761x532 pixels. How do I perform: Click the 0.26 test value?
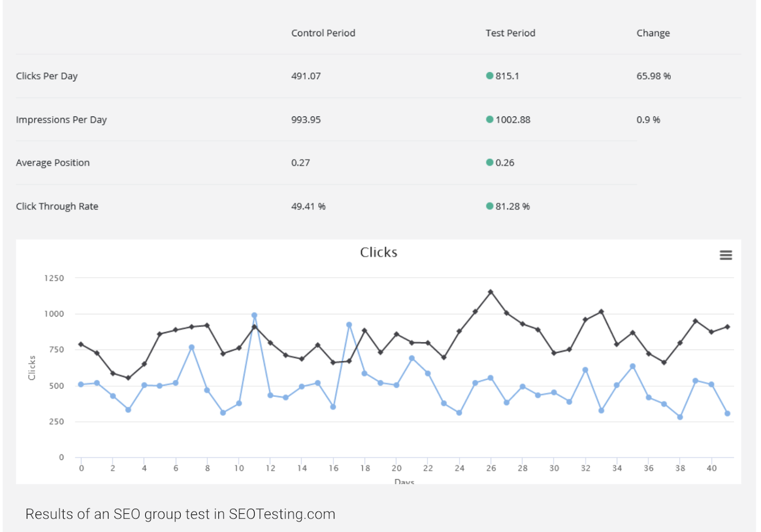505,163
